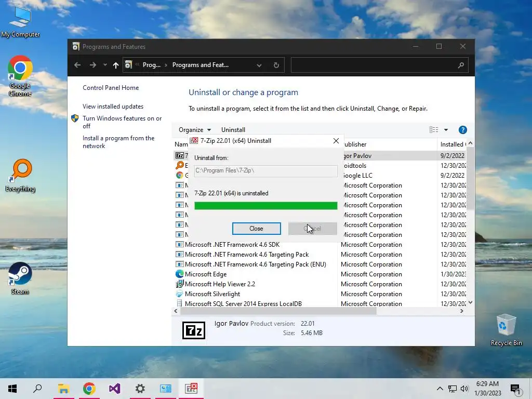Click the Programs and Feat... breadcrumb

click(x=200, y=65)
